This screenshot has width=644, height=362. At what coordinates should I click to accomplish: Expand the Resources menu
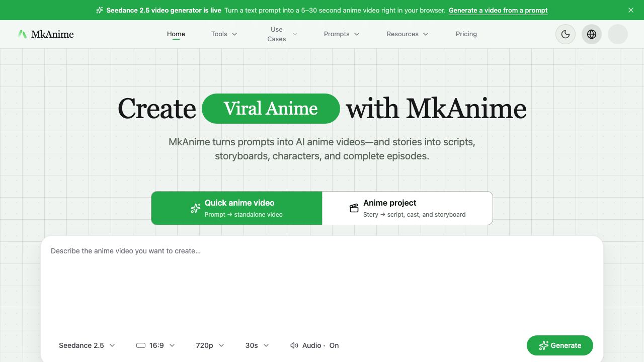[x=408, y=34]
